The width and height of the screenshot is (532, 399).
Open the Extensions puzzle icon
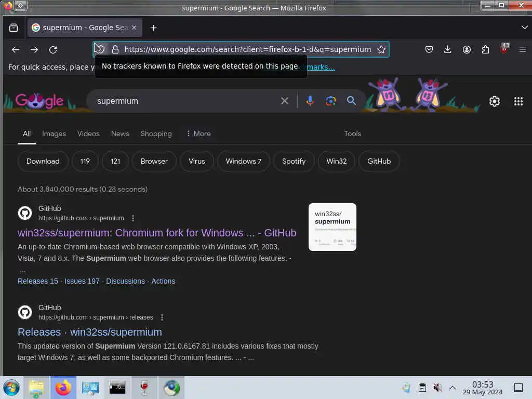[x=485, y=49]
